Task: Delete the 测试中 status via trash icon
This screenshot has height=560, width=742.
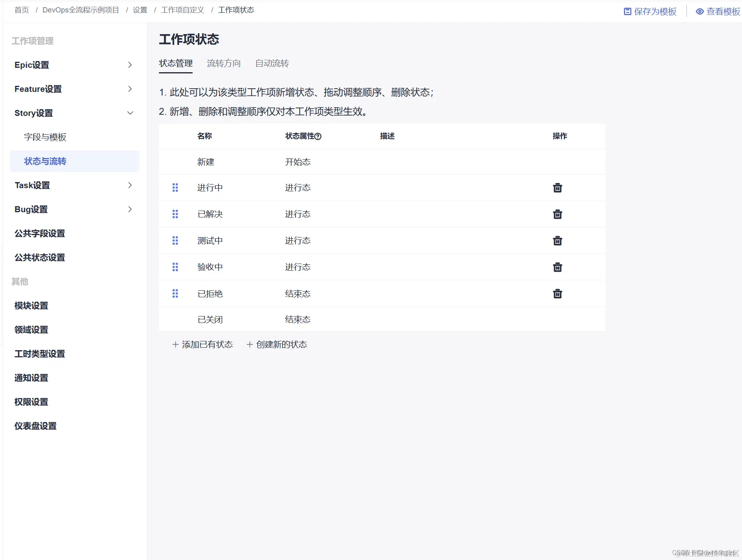Action: [x=557, y=240]
